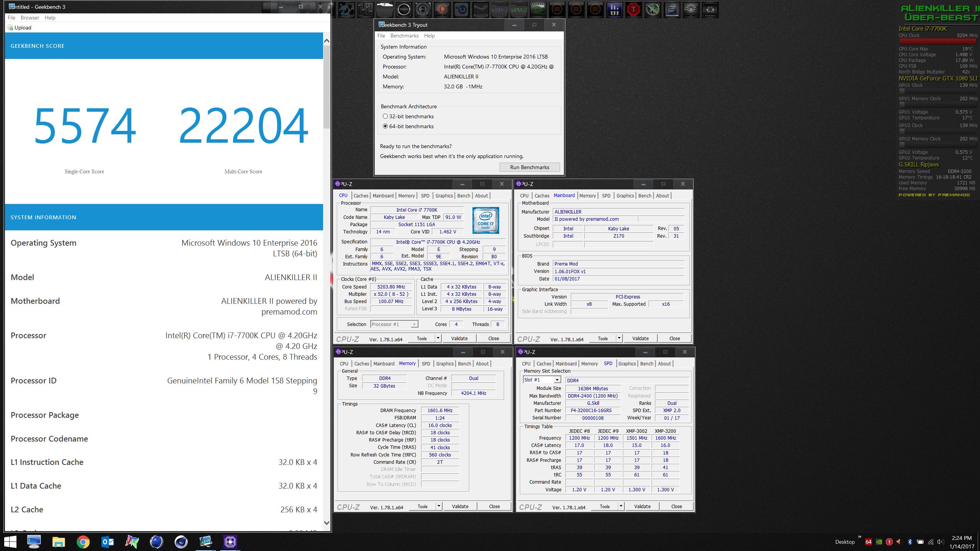Click the taskbar clock showing 2:24 PM
This screenshot has width=980, height=551.
[x=962, y=538]
